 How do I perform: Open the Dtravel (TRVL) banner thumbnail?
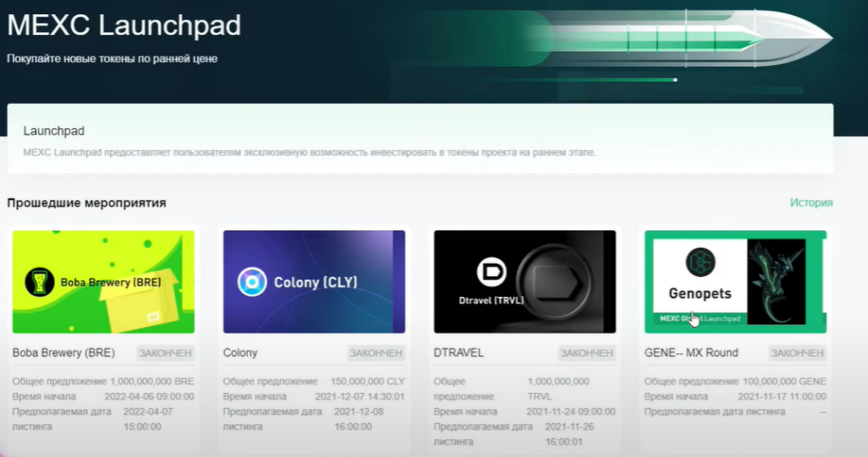tap(524, 282)
